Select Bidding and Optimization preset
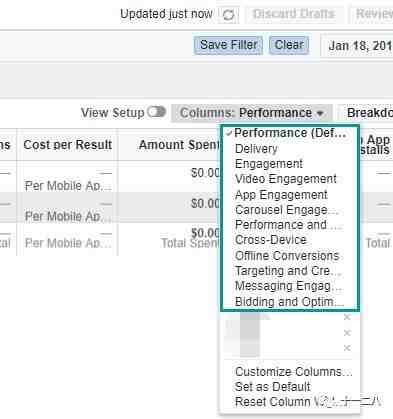The height and width of the screenshot is (419, 393). [x=289, y=302]
